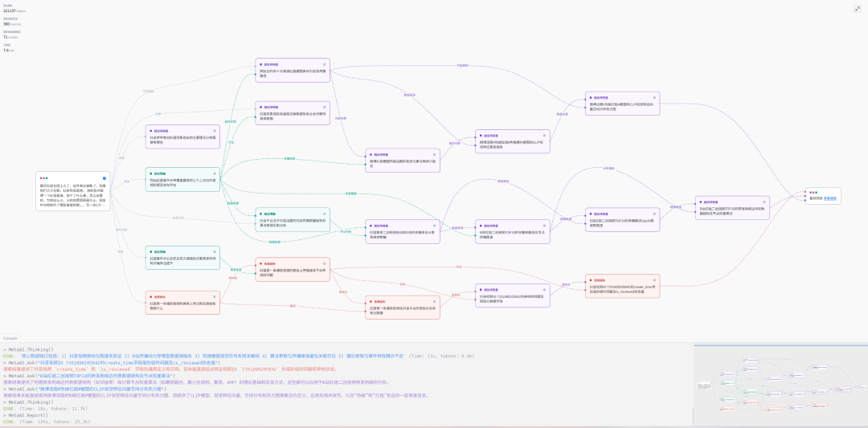Open the 查看报告 link in final node
The width and height of the screenshot is (868, 428).
tap(829, 198)
